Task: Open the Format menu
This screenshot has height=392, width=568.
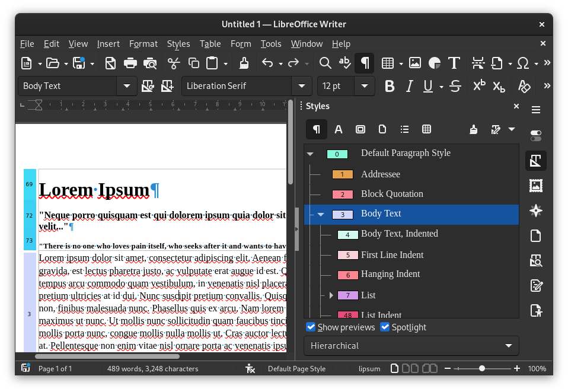Action: click(x=143, y=43)
